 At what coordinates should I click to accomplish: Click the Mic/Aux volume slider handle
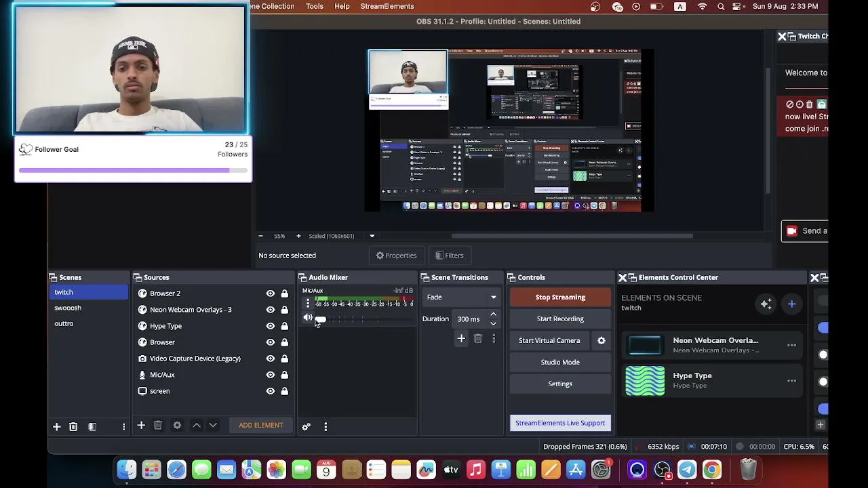click(320, 319)
